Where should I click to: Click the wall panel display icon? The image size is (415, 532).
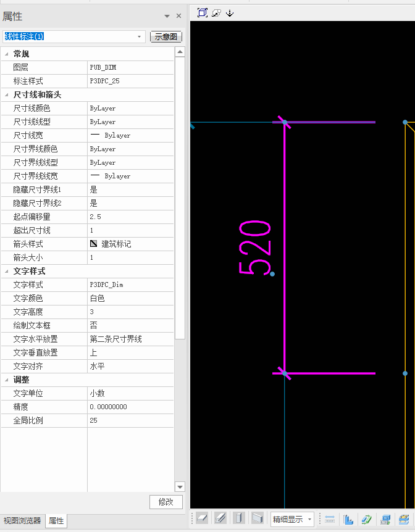tap(257, 518)
